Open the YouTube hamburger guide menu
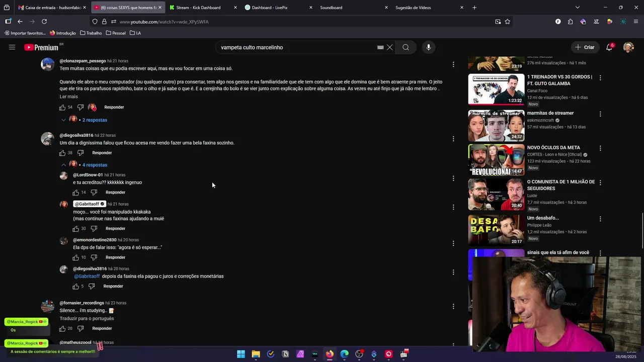Viewport: 644px width, 362px height. point(12,47)
